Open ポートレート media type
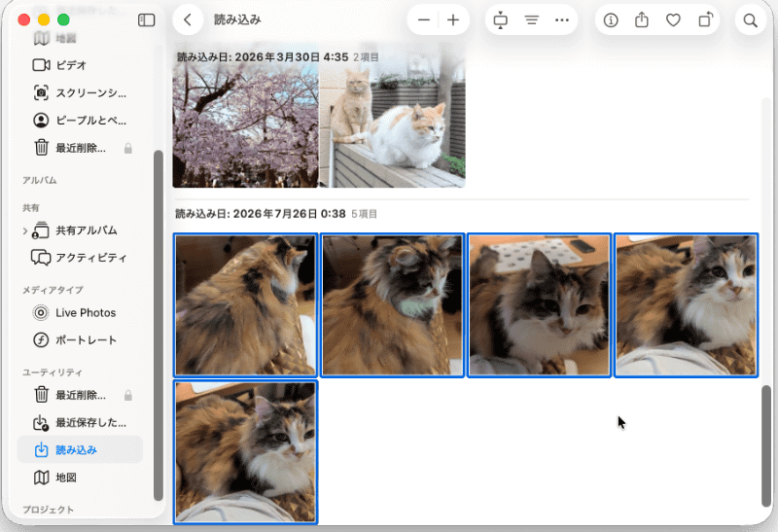Screen dimensions: 778x532 click(81, 340)
